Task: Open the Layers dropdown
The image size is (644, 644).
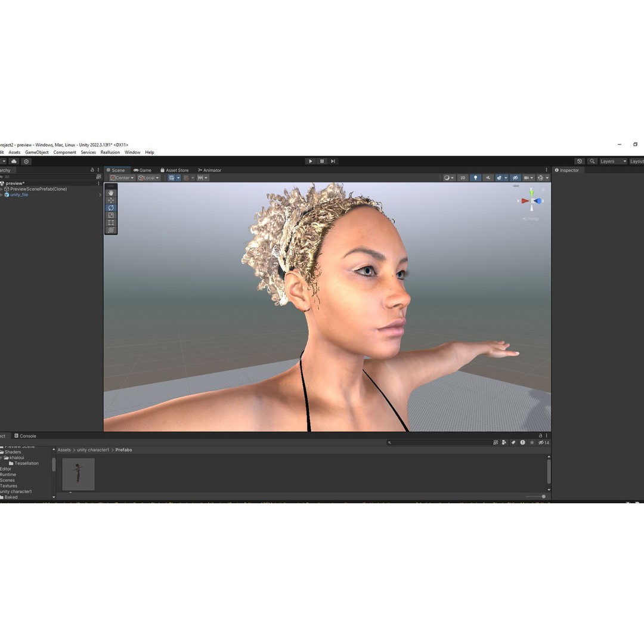Action: [613, 162]
